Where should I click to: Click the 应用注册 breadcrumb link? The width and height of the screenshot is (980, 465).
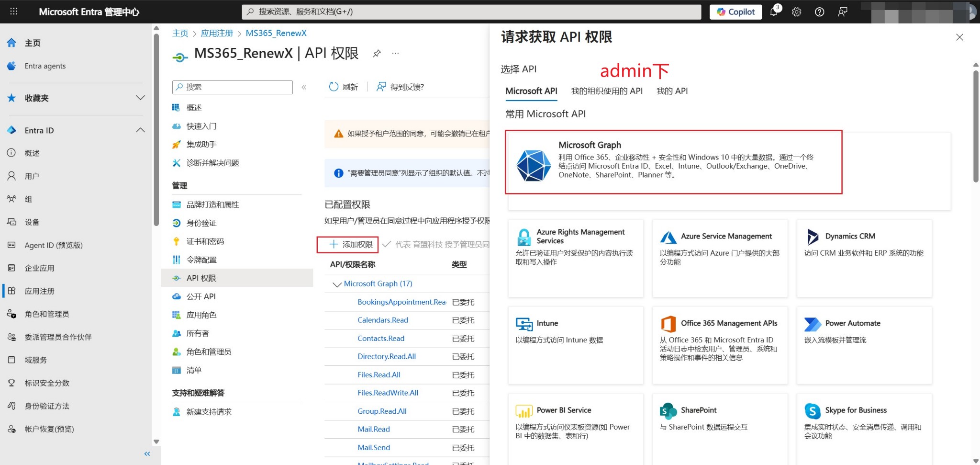click(217, 33)
